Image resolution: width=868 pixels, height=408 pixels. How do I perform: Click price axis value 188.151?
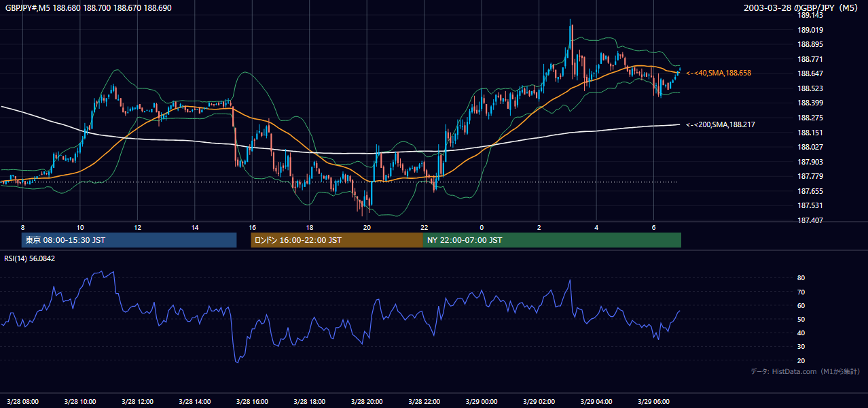click(x=810, y=133)
